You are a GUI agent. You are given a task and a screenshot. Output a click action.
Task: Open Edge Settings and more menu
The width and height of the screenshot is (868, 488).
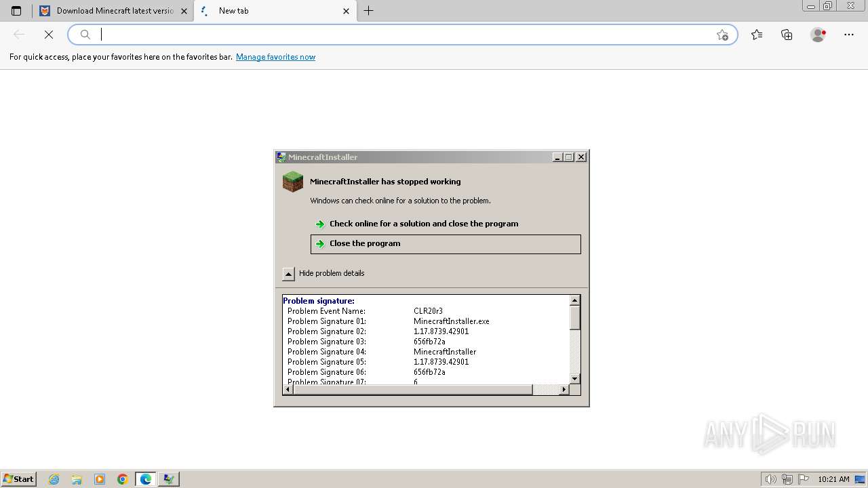849,35
